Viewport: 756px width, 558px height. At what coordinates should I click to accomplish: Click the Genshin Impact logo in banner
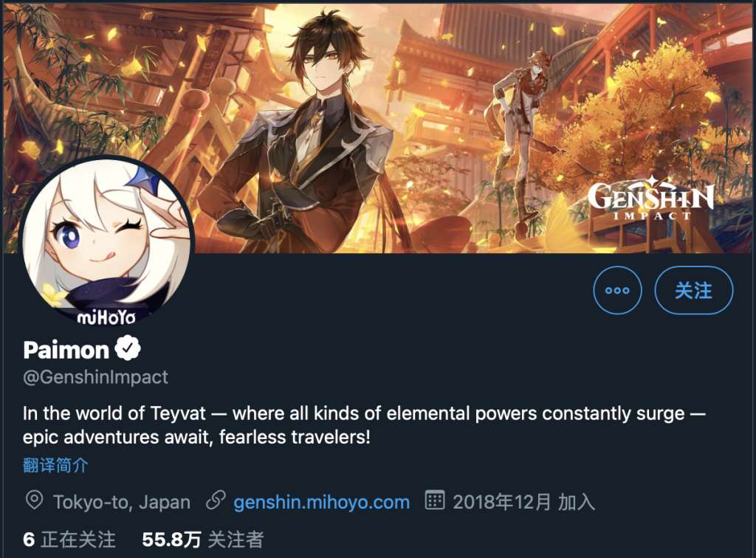[651, 198]
